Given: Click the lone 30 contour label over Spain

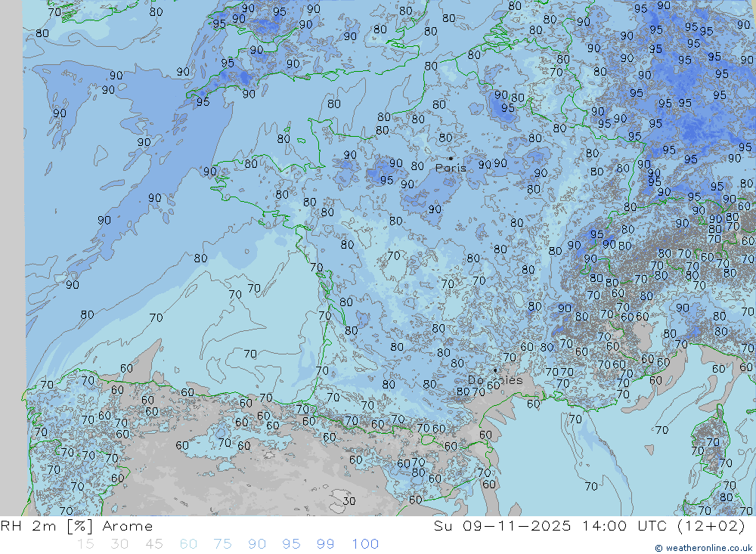Looking at the screenshot, I should pos(349,501).
